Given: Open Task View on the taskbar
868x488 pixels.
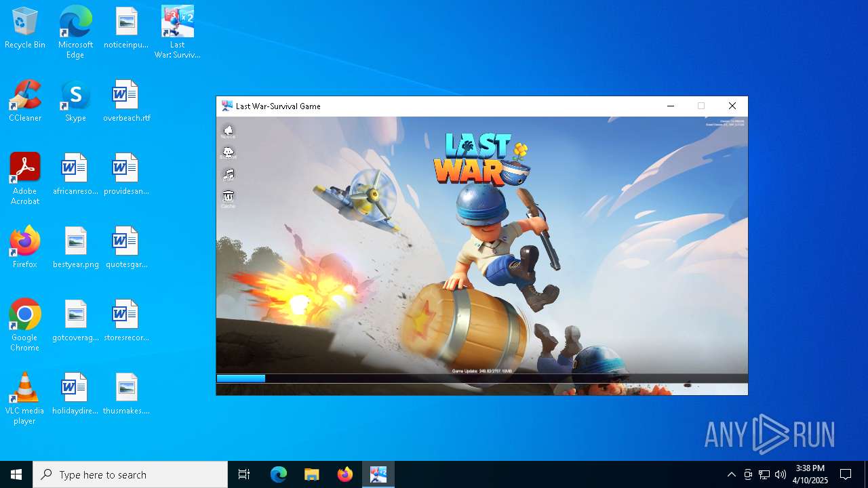Looking at the screenshot, I should [x=244, y=474].
